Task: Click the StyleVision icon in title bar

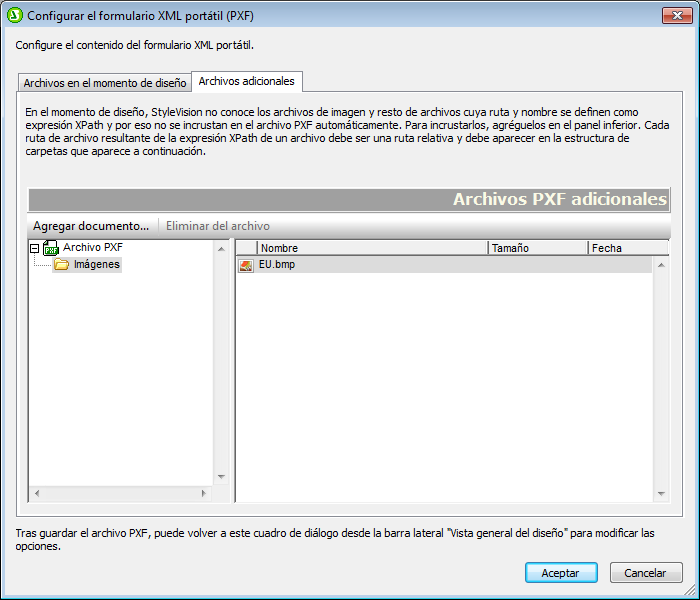Action: tap(14, 16)
